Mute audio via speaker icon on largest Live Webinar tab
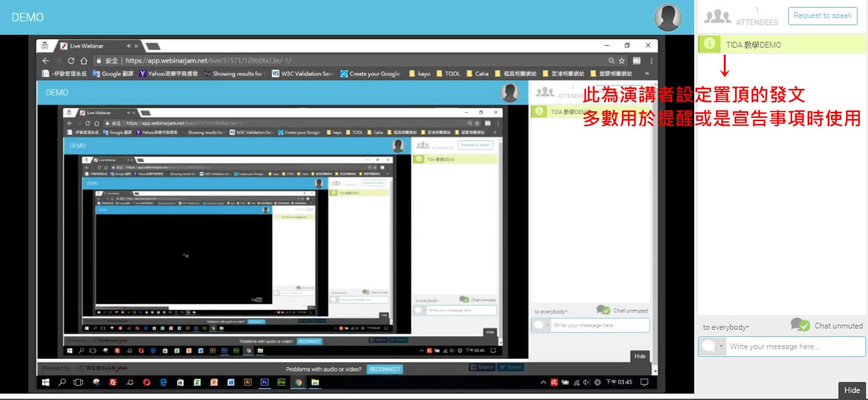 click(x=129, y=46)
